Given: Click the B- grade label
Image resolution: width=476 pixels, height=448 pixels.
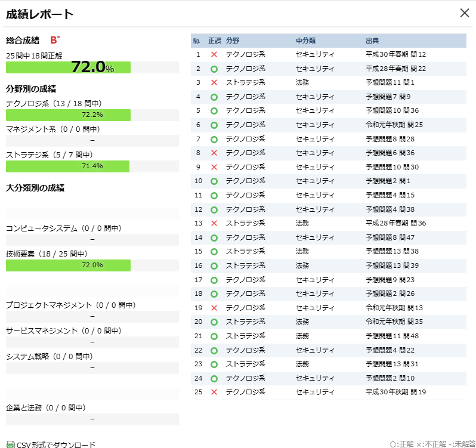Looking at the screenshot, I should [x=55, y=40].
